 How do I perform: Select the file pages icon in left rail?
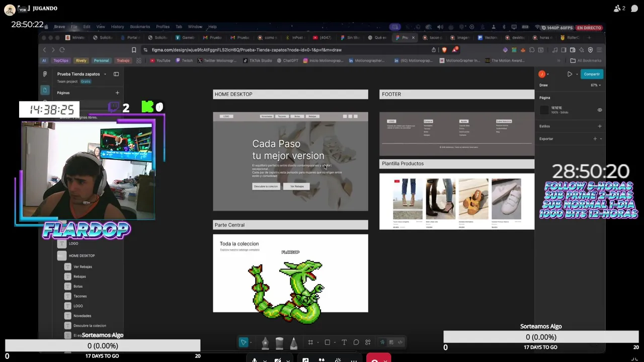point(45,90)
